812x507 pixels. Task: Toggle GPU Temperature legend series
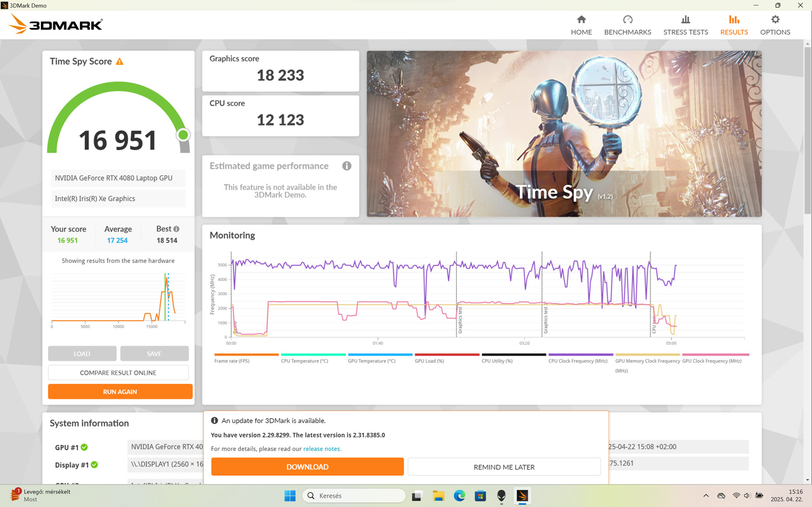click(380, 358)
